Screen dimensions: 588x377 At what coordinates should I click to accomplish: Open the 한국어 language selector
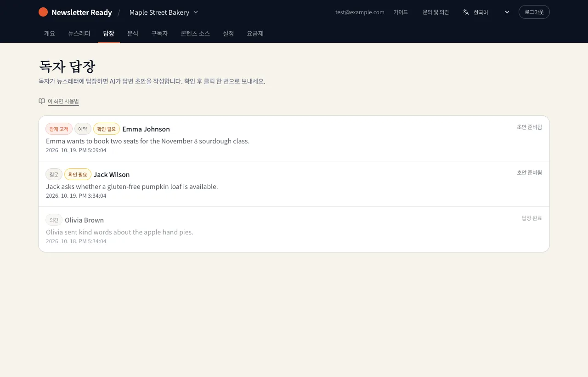[x=486, y=12]
